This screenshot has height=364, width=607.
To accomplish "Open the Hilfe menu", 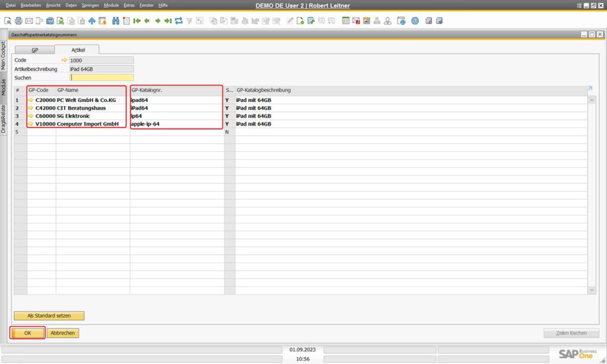I will click(163, 5).
